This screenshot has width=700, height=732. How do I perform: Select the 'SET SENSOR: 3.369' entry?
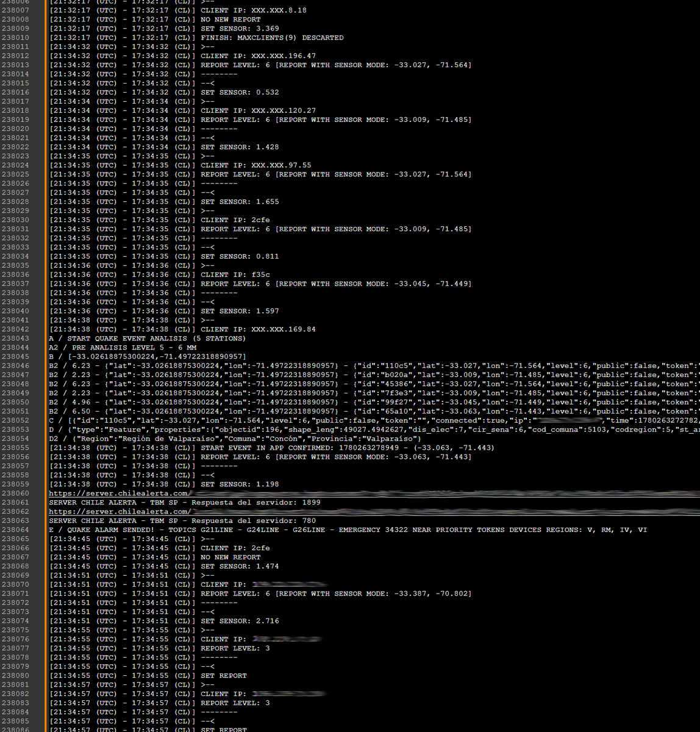tap(240, 29)
